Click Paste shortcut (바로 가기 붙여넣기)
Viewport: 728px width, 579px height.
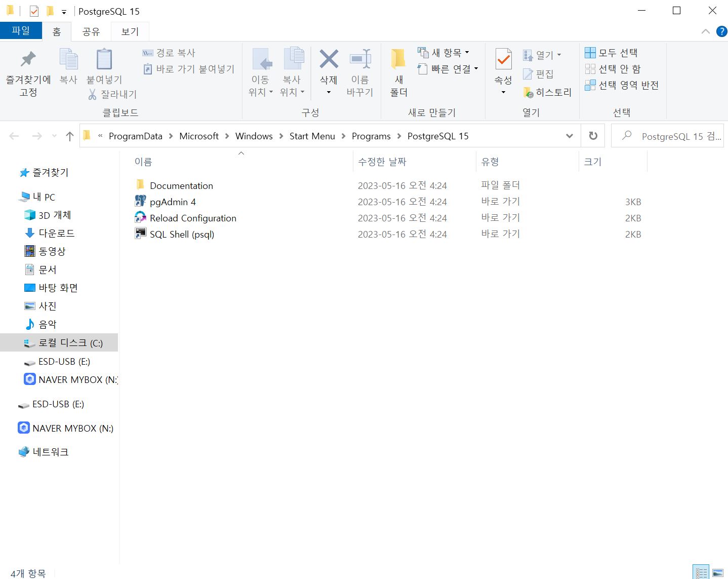[188, 69]
